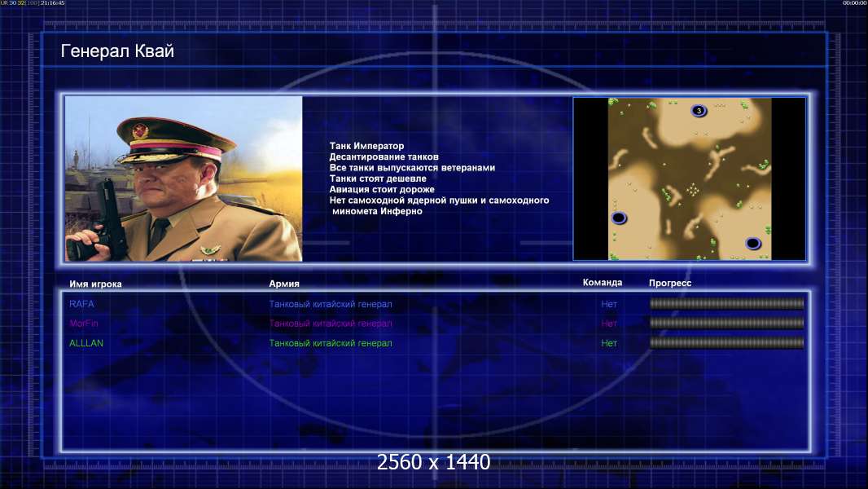Click 'Все танки выпускаются ветеранами' line
This screenshot has height=489, width=868.
click(412, 167)
